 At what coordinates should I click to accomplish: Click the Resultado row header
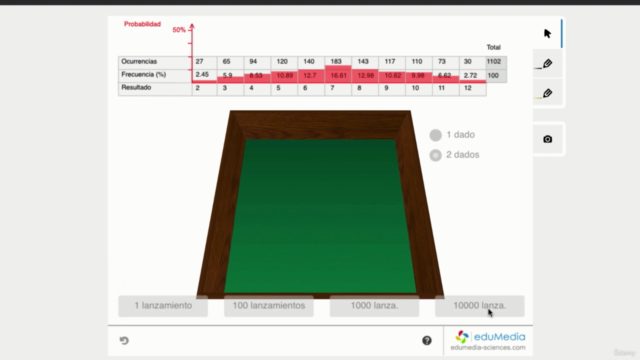[x=155, y=89]
